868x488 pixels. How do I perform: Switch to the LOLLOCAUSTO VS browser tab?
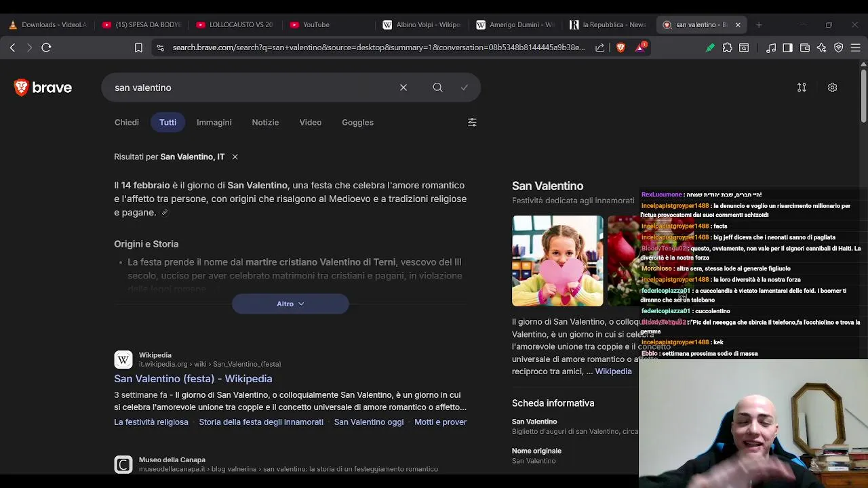click(235, 24)
